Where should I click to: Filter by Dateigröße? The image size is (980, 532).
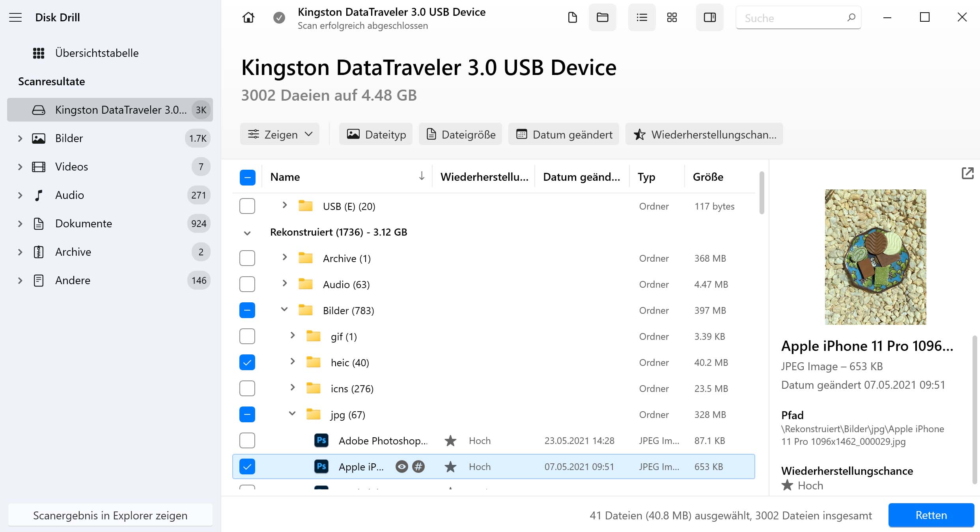[x=460, y=135]
